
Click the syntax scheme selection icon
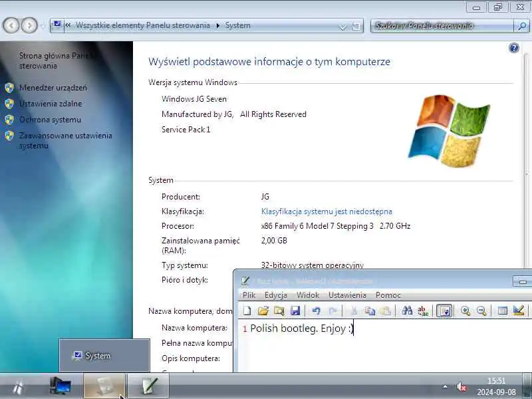click(503, 311)
